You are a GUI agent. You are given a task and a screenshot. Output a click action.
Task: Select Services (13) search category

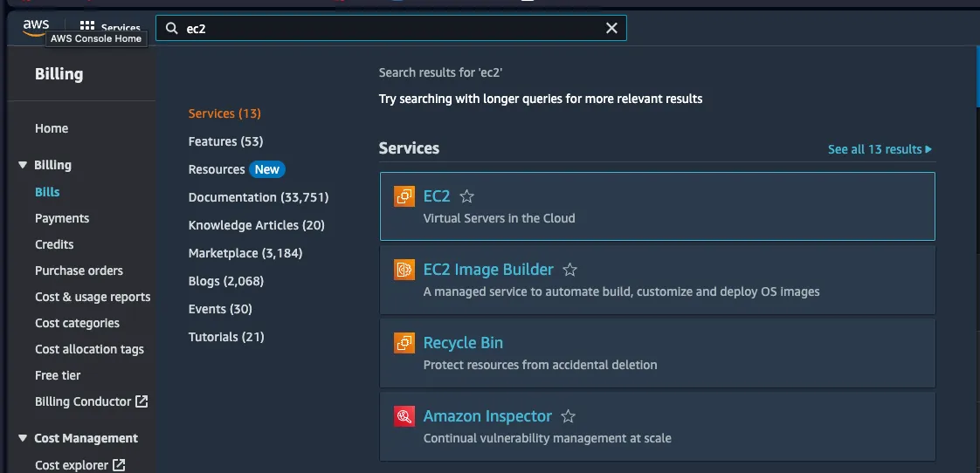(224, 113)
